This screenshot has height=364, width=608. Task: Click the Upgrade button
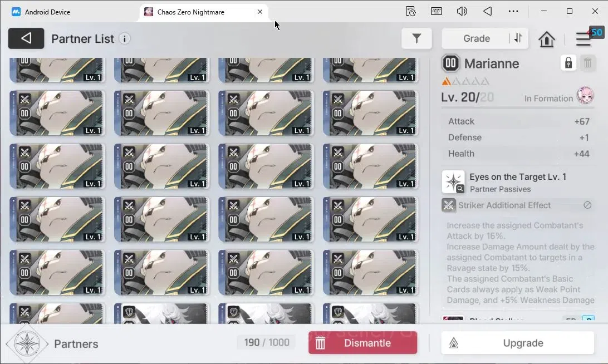tap(518, 343)
